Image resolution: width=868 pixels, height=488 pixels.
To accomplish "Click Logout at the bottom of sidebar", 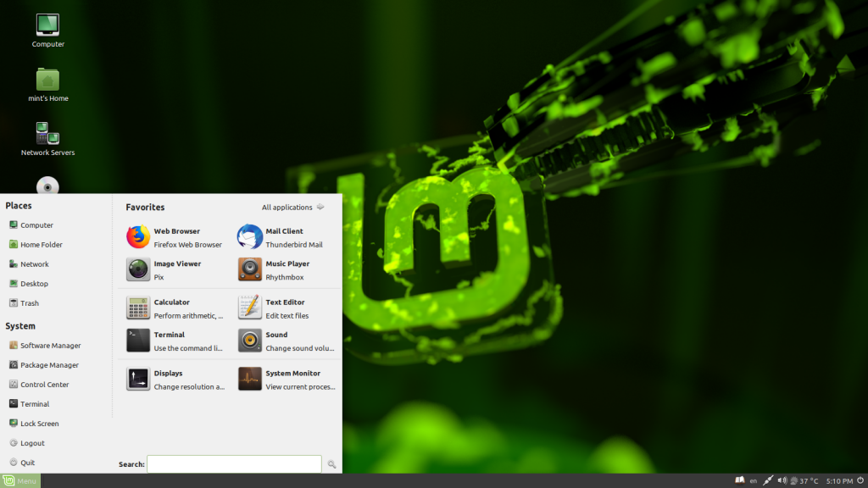I will (x=31, y=442).
